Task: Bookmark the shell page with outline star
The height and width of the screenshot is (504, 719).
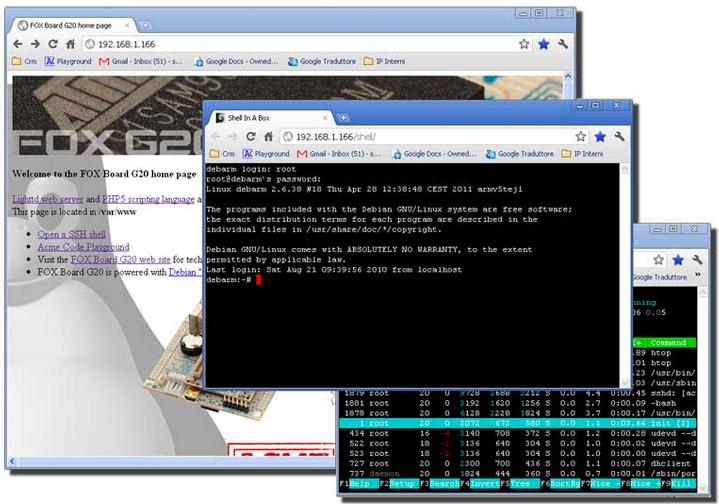Action: coord(581,136)
